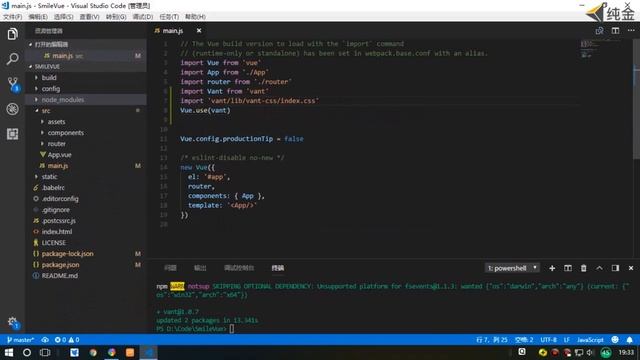Image resolution: width=640 pixels, height=360 pixels.
Task: Change indentation spaces setting in status bar
Action: pyautogui.click(x=524, y=340)
